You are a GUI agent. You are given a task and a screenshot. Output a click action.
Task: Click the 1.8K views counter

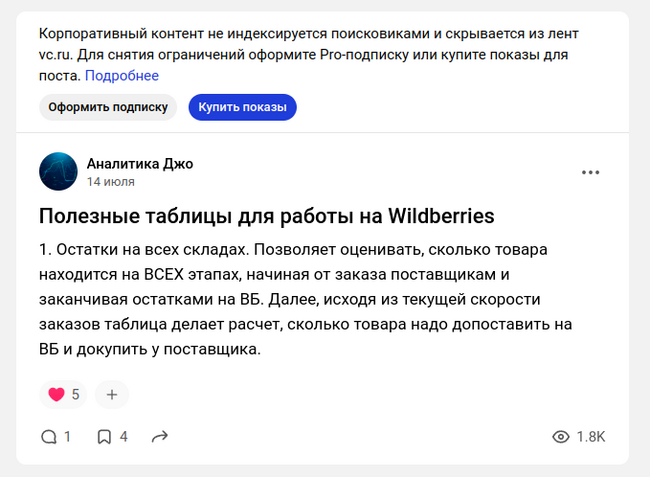click(591, 437)
